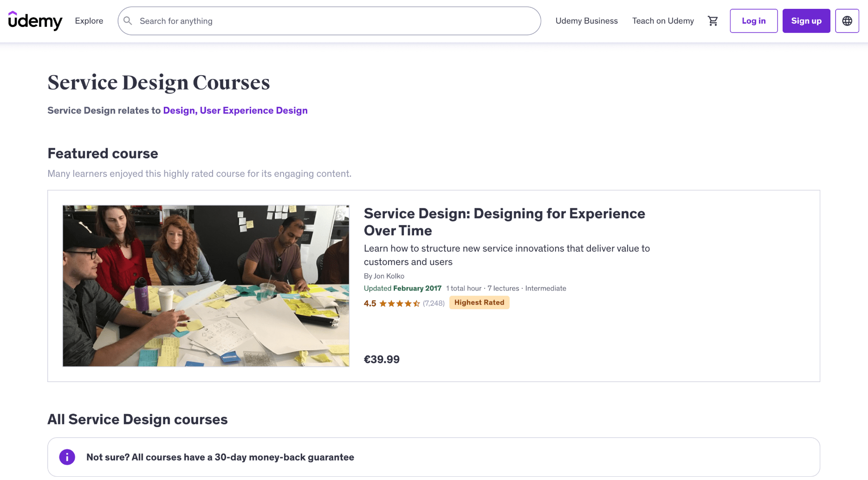Click instructor name Jon Kolko
The width and height of the screenshot is (868, 480).
(389, 276)
